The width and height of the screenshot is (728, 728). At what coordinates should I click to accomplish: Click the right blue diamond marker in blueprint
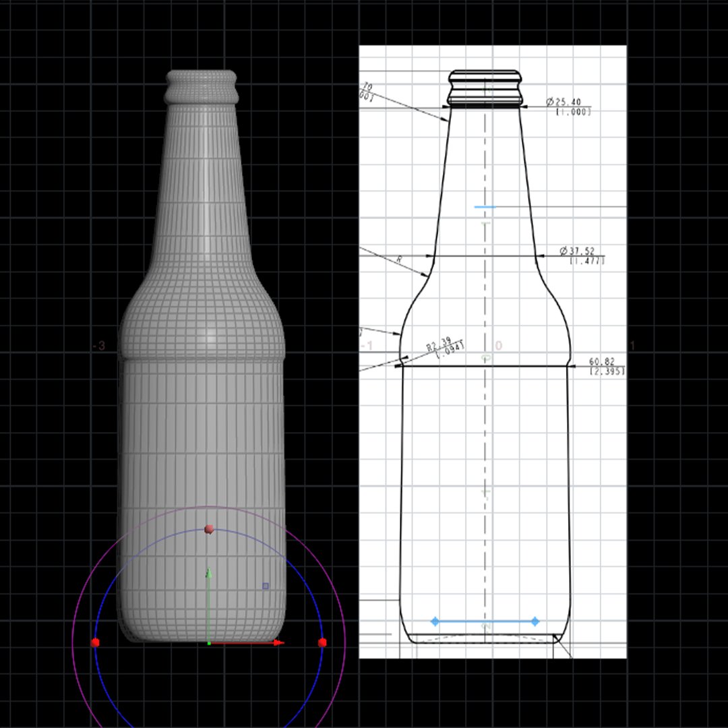click(535, 621)
